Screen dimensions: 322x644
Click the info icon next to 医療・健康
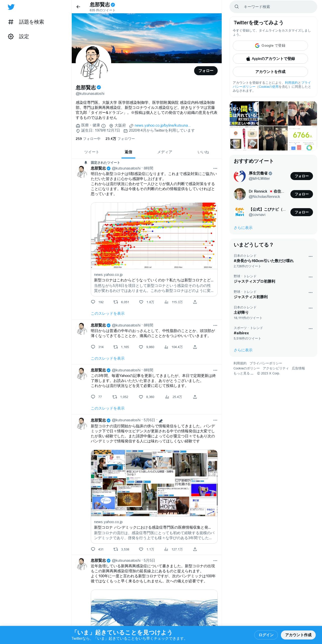pos(103,126)
